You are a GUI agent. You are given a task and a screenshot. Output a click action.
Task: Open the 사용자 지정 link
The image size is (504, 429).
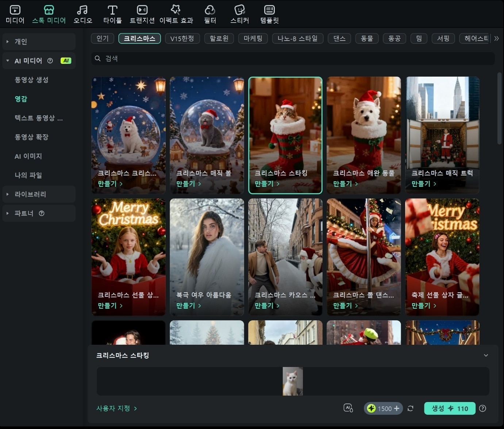(116, 409)
